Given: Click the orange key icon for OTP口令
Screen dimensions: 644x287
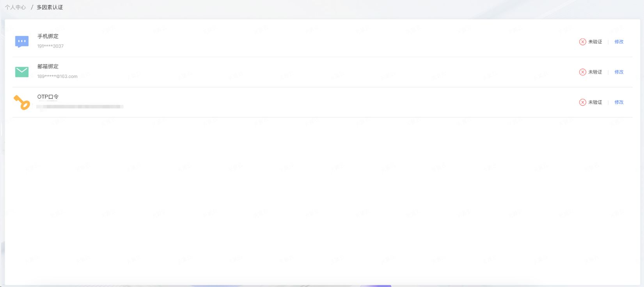Looking at the screenshot, I should click(22, 102).
